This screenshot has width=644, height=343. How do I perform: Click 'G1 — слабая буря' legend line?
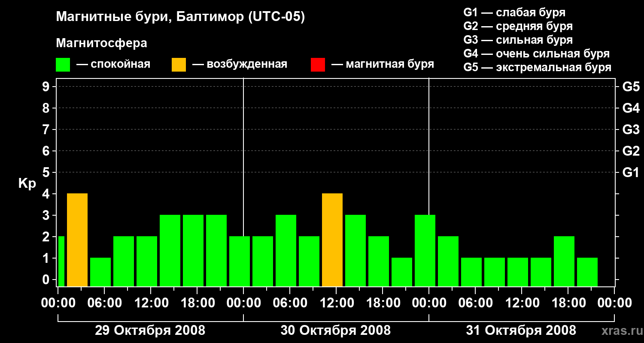coord(514,12)
